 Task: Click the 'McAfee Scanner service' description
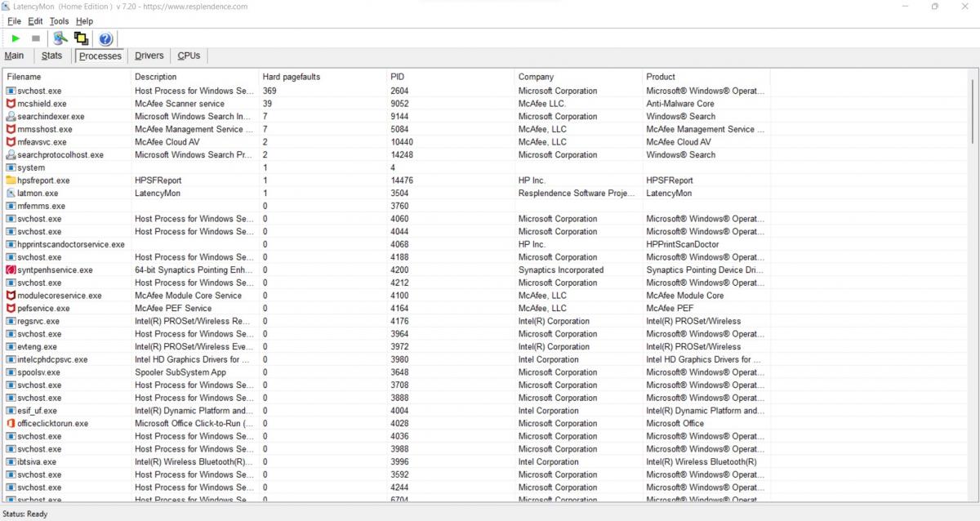[x=180, y=104]
